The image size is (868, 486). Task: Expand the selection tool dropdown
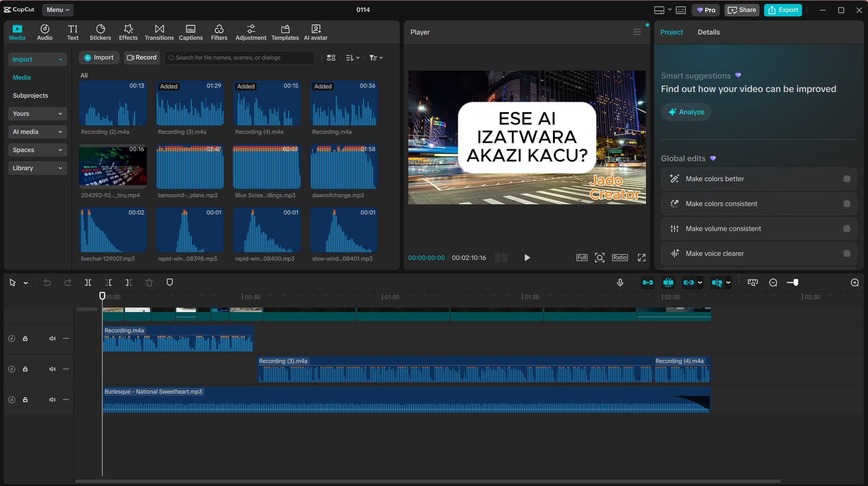25,282
